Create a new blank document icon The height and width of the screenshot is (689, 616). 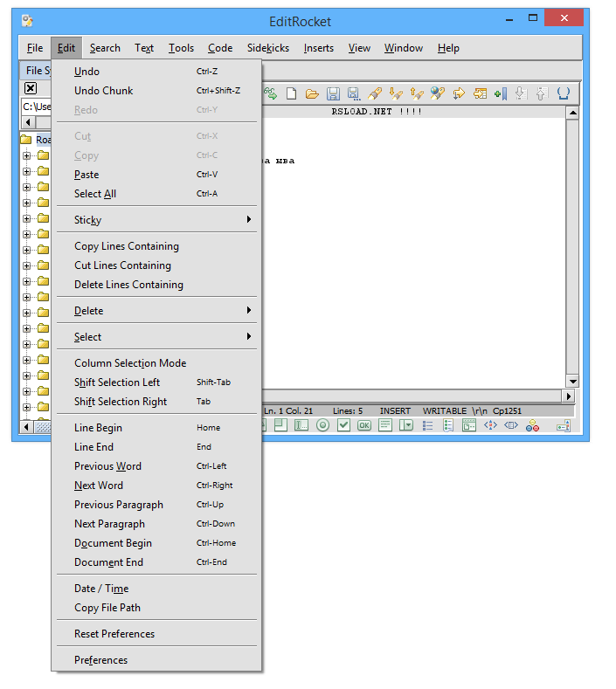291,93
